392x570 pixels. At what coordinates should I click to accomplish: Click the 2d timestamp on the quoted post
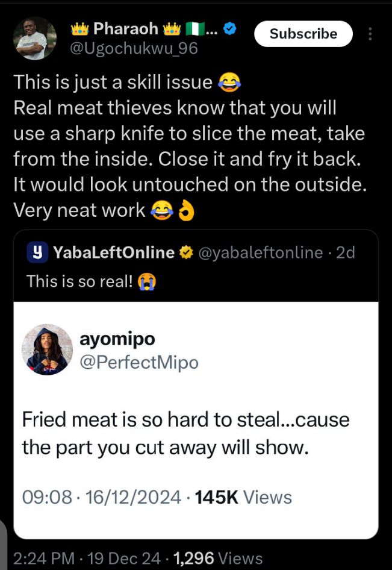pos(346,252)
